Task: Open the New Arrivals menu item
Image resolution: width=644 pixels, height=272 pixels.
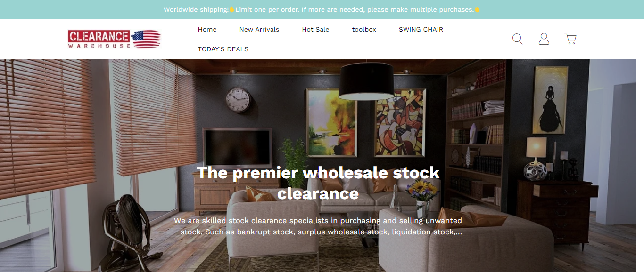Action: pyautogui.click(x=259, y=29)
